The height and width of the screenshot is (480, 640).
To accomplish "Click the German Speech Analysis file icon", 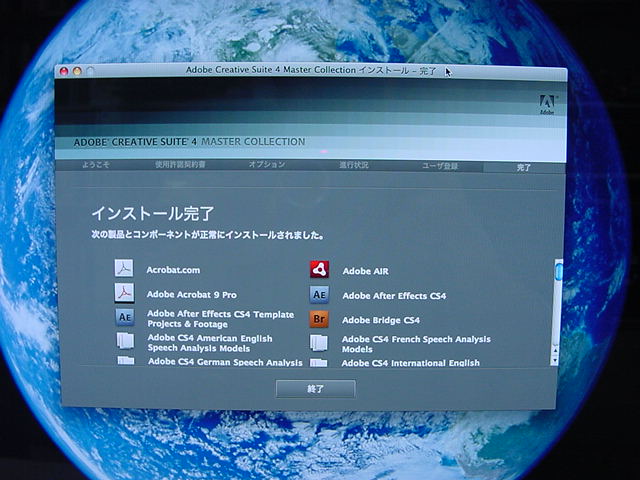I will [126, 360].
